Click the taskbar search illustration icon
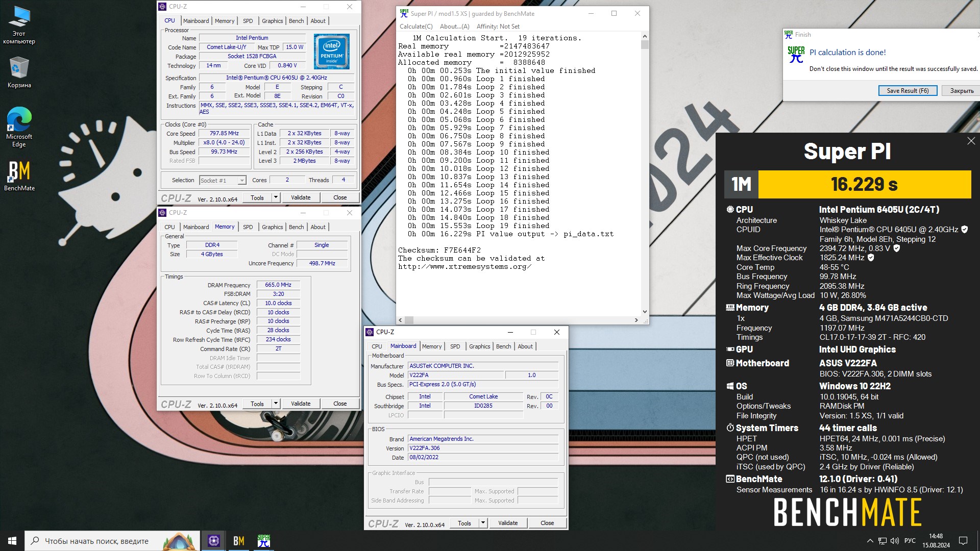 (x=182, y=541)
